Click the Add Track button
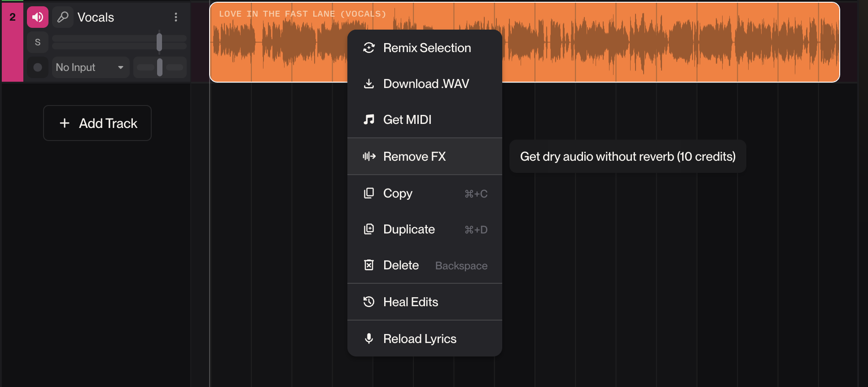This screenshot has height=387, width=868. coord(97,123)
